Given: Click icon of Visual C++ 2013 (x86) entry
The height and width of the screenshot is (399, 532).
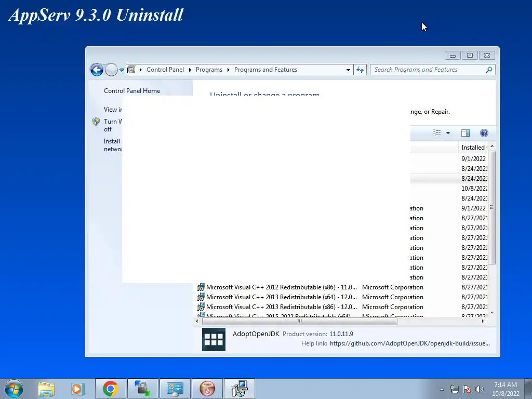Looking at the screenshot, I should click(201, 307).
